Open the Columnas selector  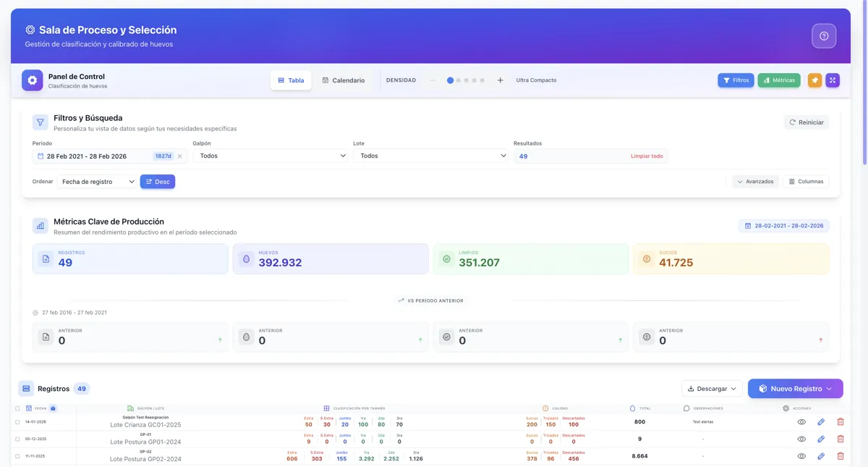pyautogui.click(x=807, y=182)
